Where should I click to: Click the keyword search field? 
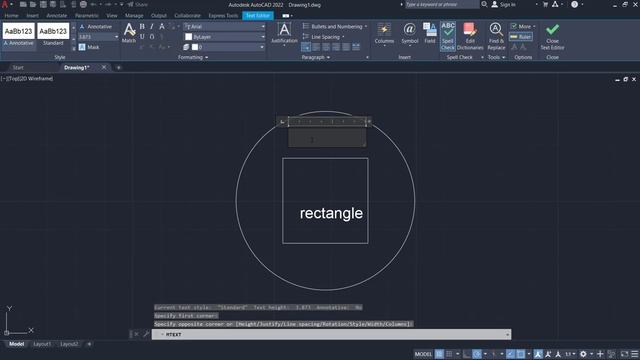coord(441,4)
